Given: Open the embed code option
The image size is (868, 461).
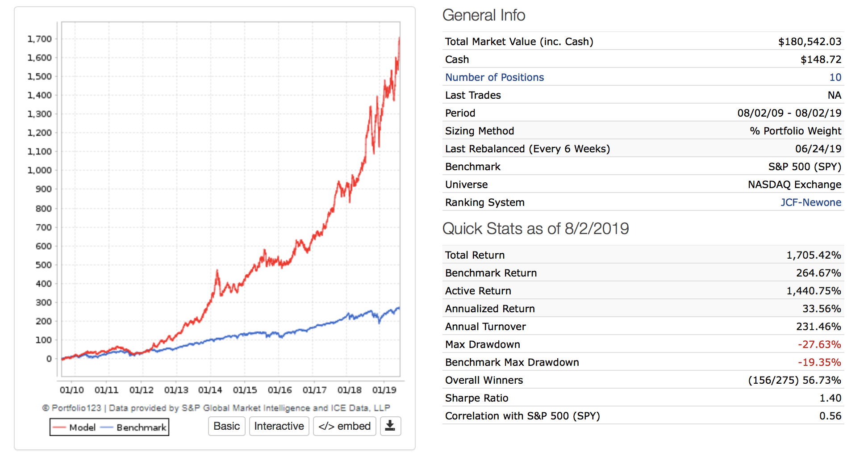Looking at the screenshot, I should pos(344,426).
